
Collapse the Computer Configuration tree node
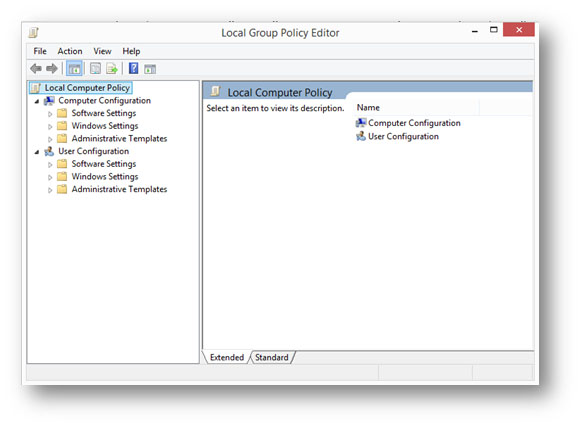point(37,101)
